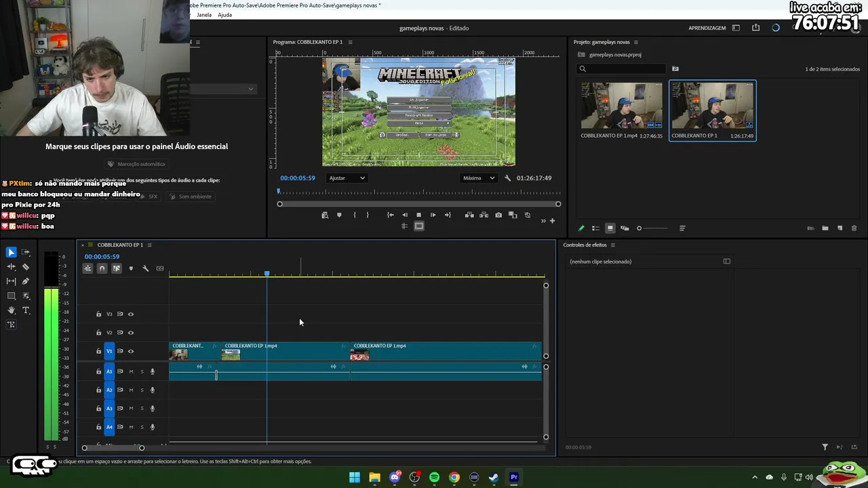This screenshot has width=868, height=488.
Task: Click the Lift button in Program Monitor
Action: 469,215
